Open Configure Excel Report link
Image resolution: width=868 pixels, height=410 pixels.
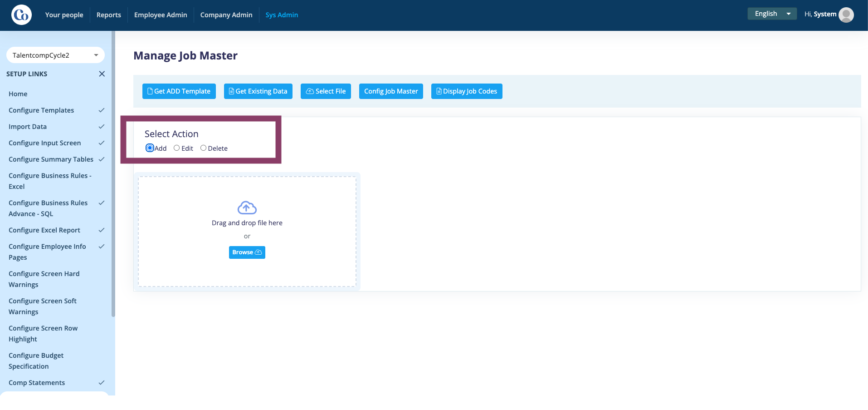click(x=44, y=230)
